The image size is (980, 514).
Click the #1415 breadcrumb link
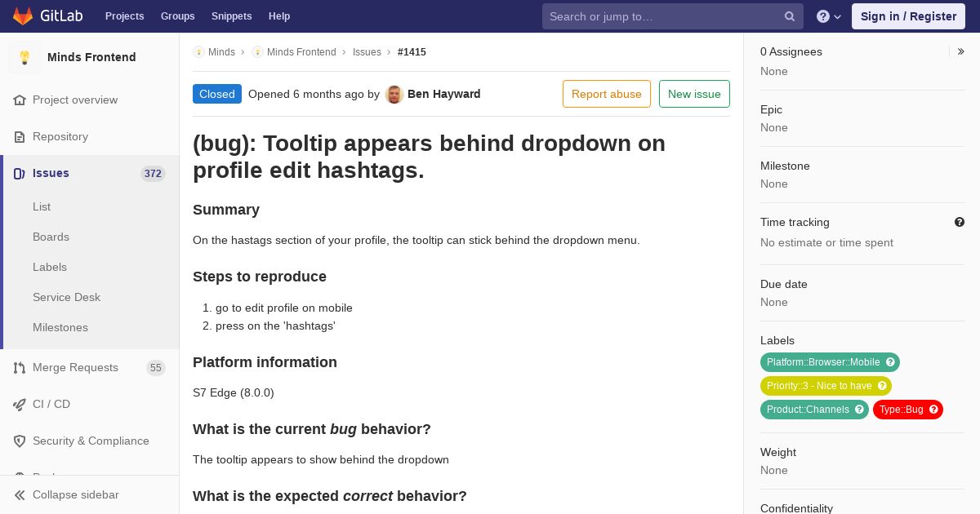pos(412,52)
